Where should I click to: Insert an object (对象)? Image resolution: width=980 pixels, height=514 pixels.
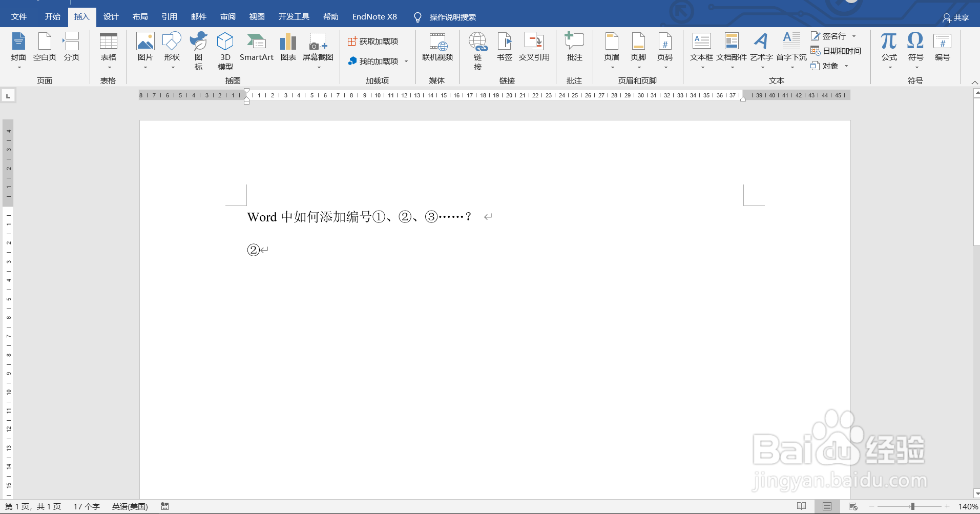click(825, 66)
